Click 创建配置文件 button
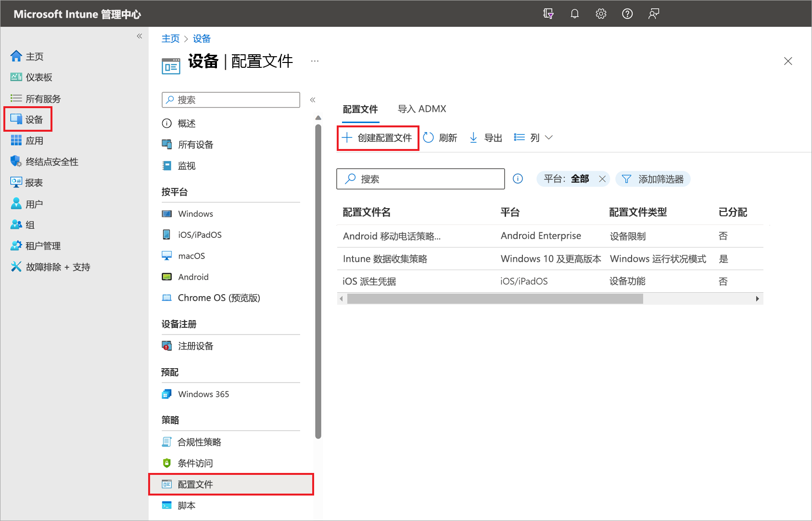The height and width of the screenshot is (521, 812). click(378, 138)
